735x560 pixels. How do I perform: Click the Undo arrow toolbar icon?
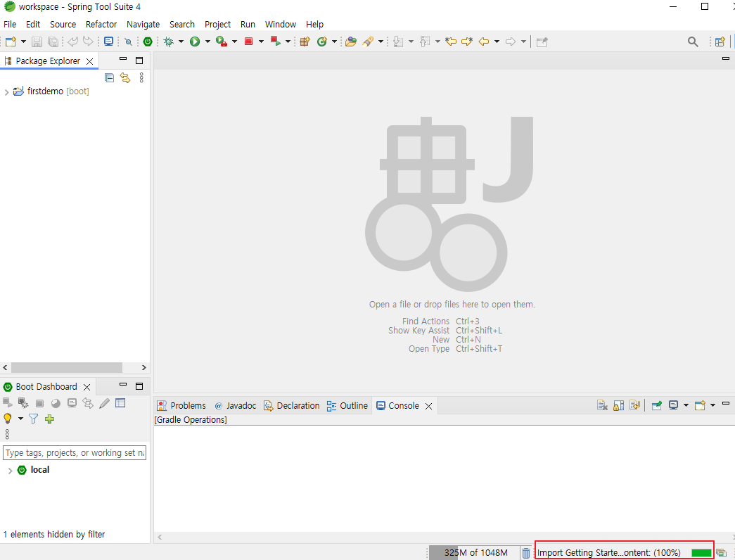click(x=72, y=42)
